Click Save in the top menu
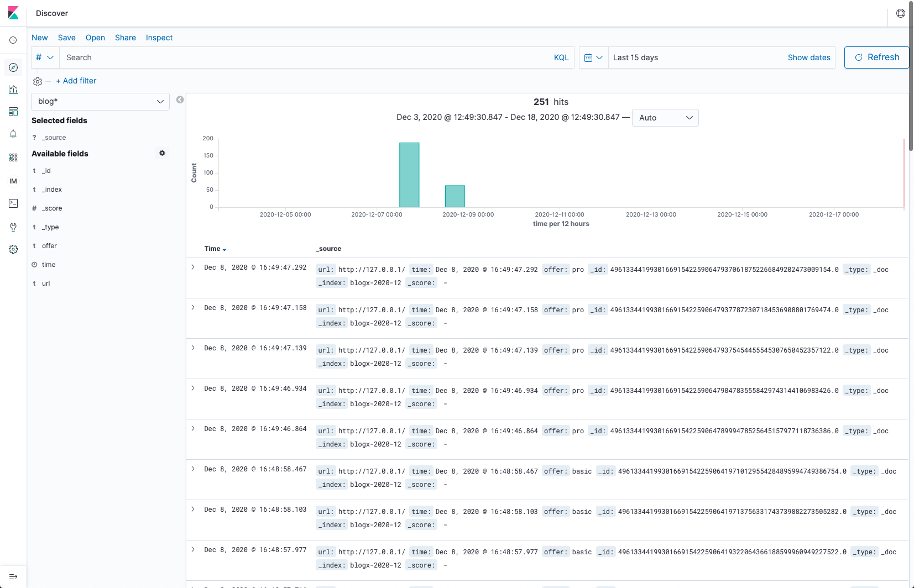914x588 pixels. point(67,38)
